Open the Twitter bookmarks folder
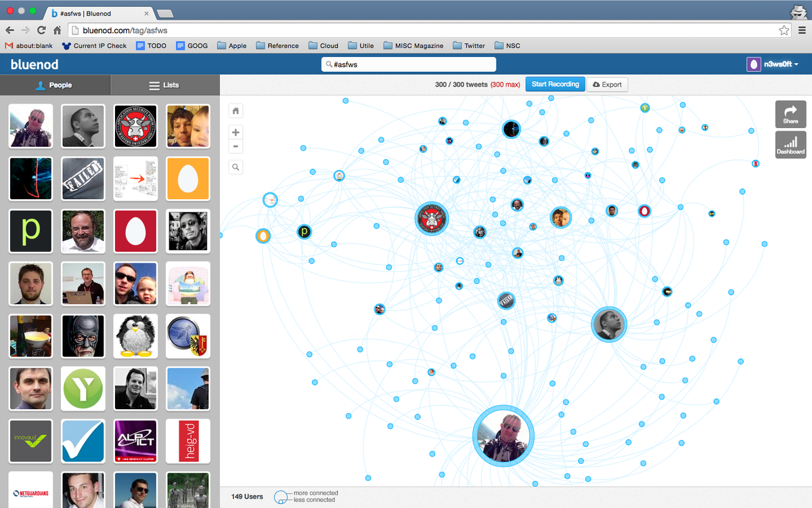Screen dimensions: 812x508 tap(469, 46)
